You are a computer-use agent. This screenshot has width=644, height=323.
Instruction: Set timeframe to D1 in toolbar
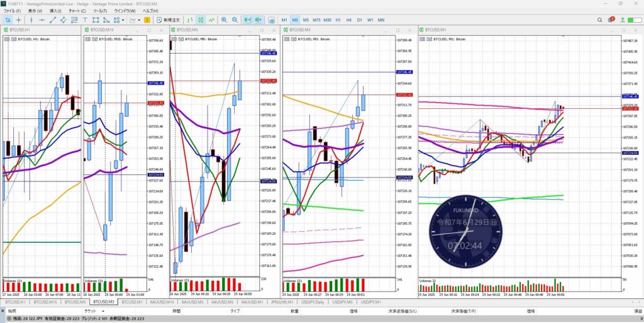point(359,20)
